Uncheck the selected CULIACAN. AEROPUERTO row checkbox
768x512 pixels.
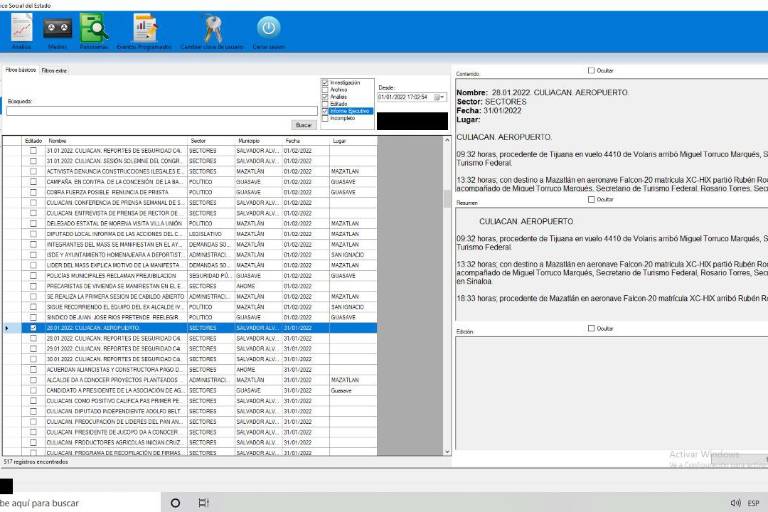pos(33,328)
